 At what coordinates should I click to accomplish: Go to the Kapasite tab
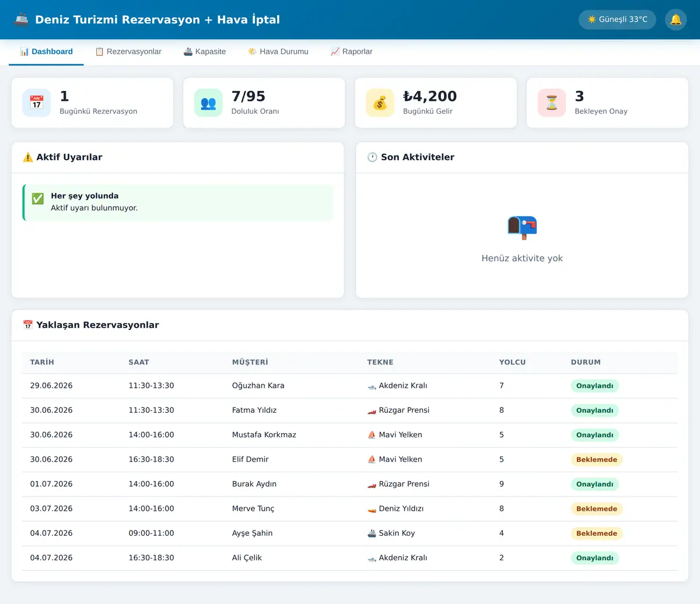tap(205, 52)
